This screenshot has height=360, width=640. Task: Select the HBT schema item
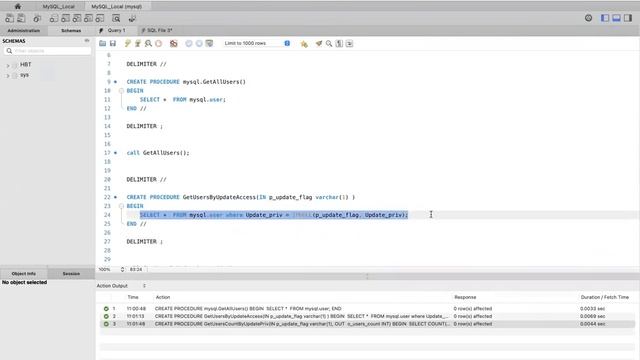[26, 64]
